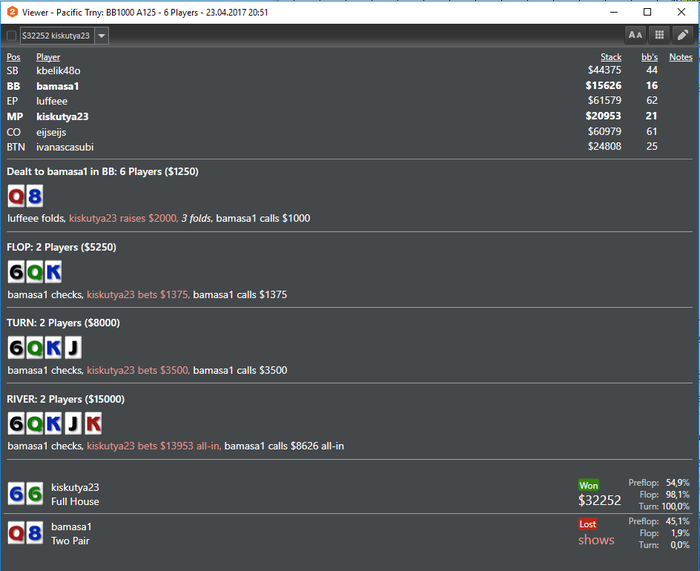Click 'kiskutya23 bets $3500' action
The width and height of the screenshot is (700, 571).
138,370
